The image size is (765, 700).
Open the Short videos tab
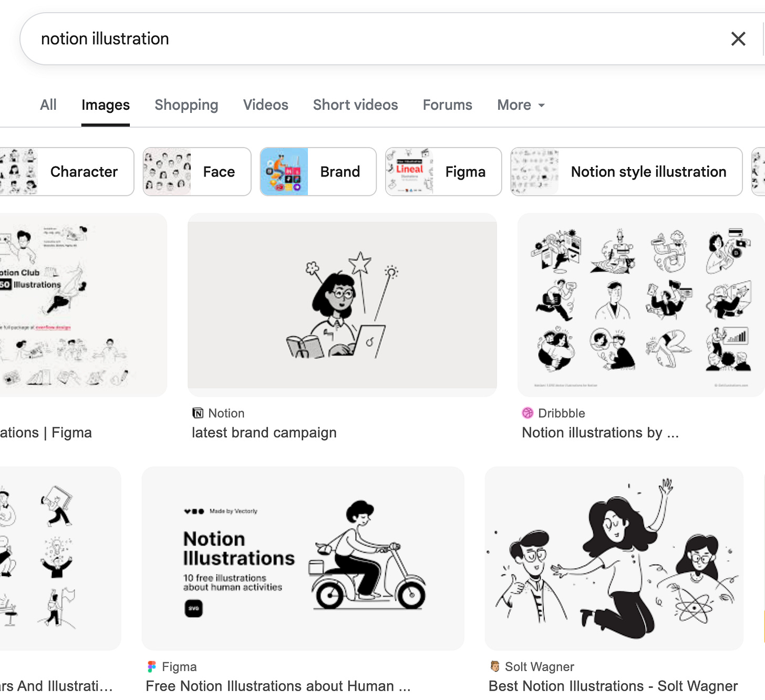tap(356, 105)
